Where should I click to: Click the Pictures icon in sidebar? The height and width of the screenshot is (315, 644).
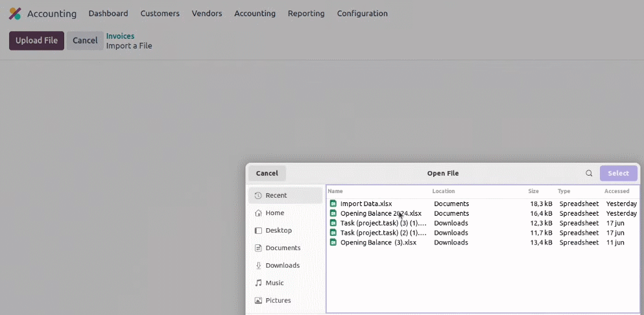[258, 301]
